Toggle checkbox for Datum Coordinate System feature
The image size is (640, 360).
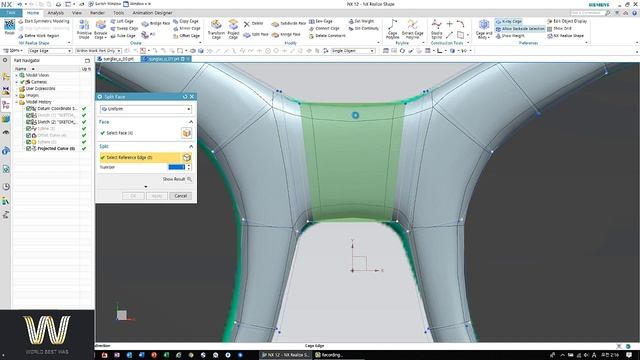[29, 109]
